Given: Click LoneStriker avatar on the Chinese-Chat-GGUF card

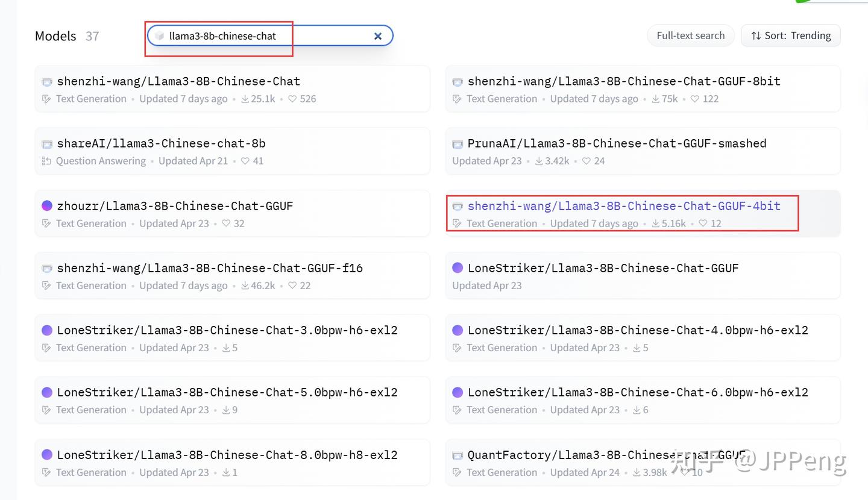Looking at the screenshot, I should [x=458, y=268].
